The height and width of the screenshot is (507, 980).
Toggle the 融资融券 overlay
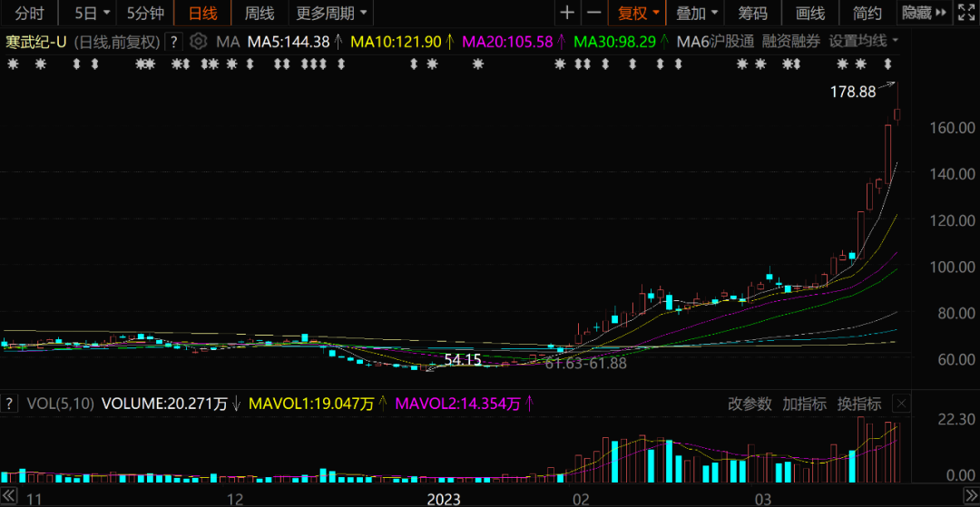(x=790, y=42)
